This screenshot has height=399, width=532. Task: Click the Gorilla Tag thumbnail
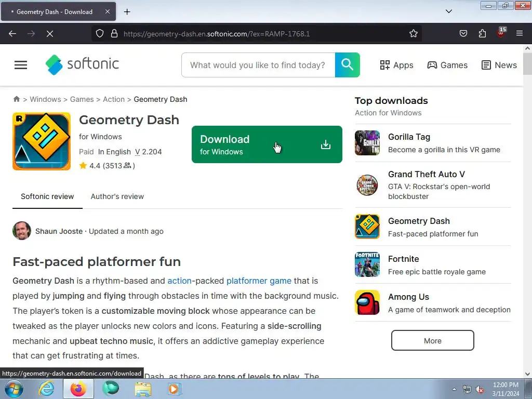coord(367,143)
